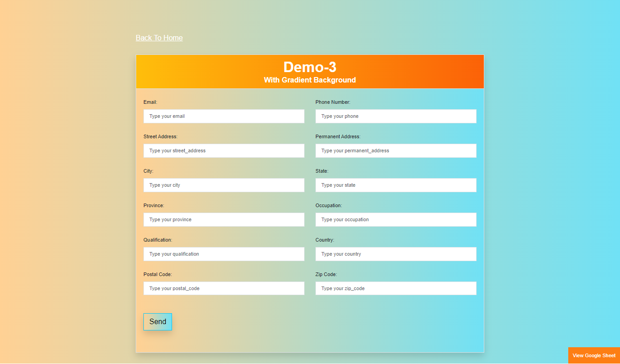Click the Zip Code label text
The width and height of the screenshot is (620, 364).
[x=326, y=274]
